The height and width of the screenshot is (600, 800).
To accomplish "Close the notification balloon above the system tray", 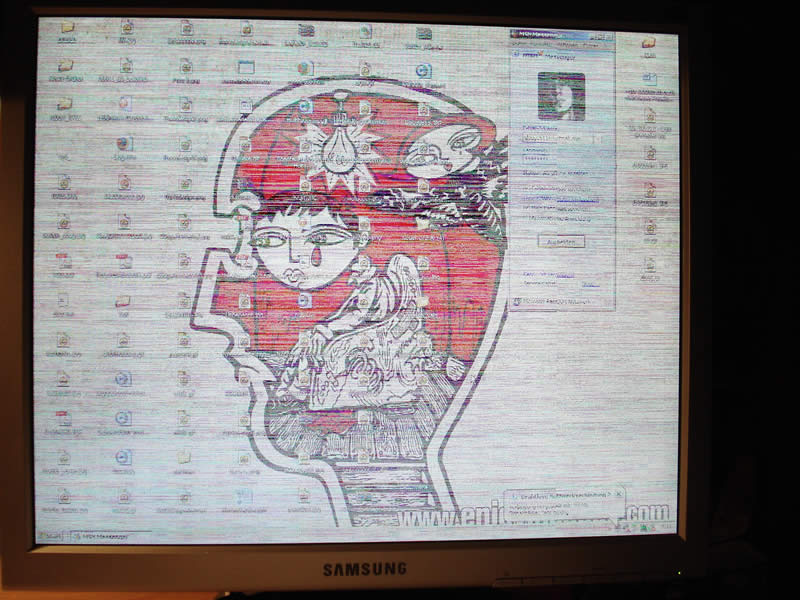I will [x=619, y=494].
